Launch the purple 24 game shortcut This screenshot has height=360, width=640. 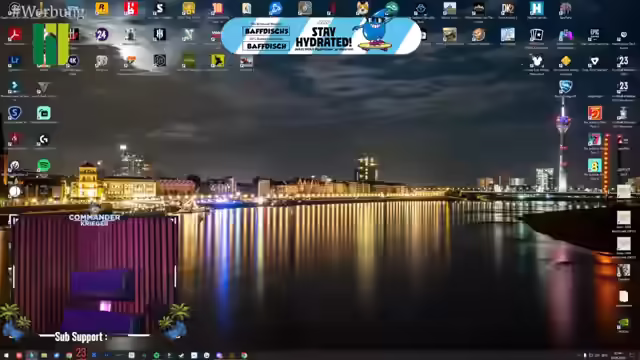[102, 35]
